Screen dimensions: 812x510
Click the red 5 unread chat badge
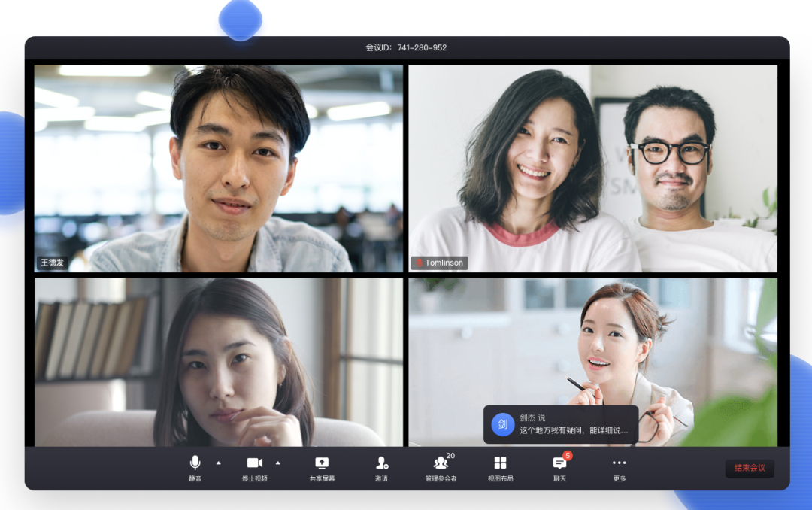pyautogui.click(x=568, y=456)
